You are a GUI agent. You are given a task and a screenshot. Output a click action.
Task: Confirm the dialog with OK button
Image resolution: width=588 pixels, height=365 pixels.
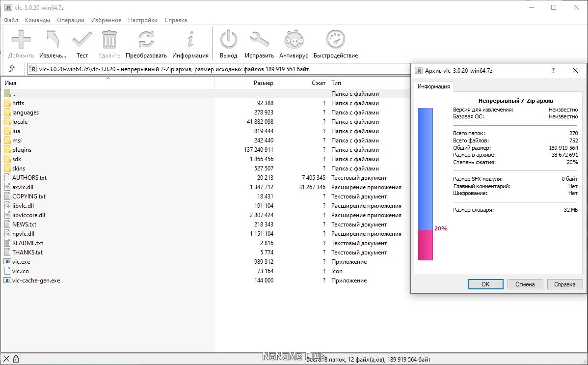tap(485, 284)
